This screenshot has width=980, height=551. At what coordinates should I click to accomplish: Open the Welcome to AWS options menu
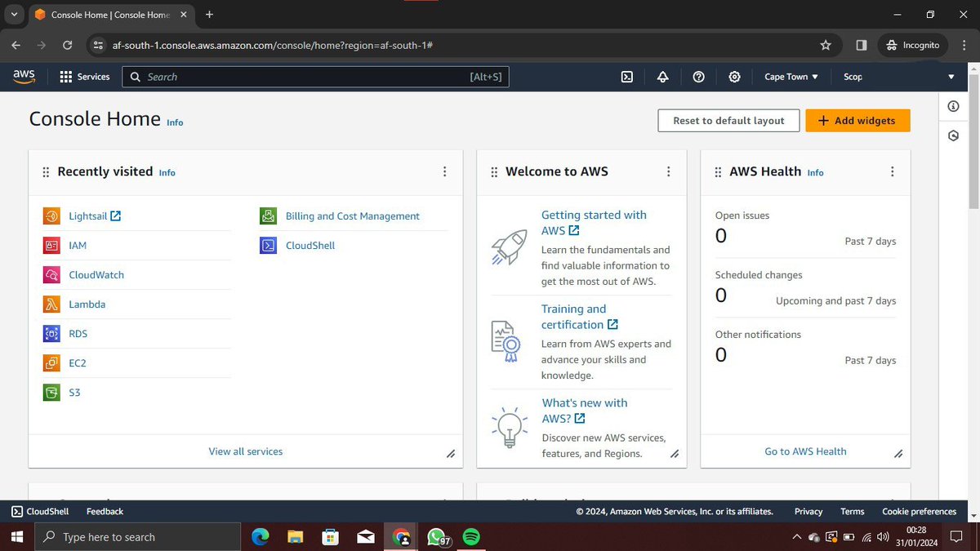(668, 171)
